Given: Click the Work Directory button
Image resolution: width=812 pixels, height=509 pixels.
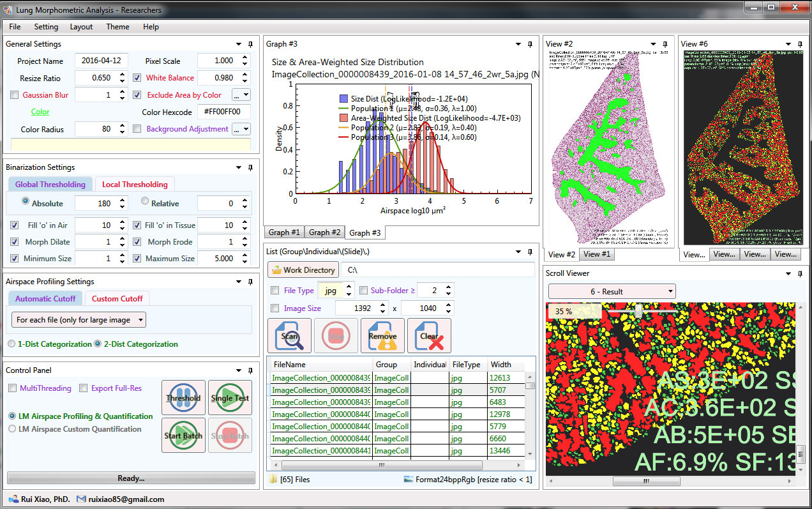Looking at the screenshot, I should 303,270.
